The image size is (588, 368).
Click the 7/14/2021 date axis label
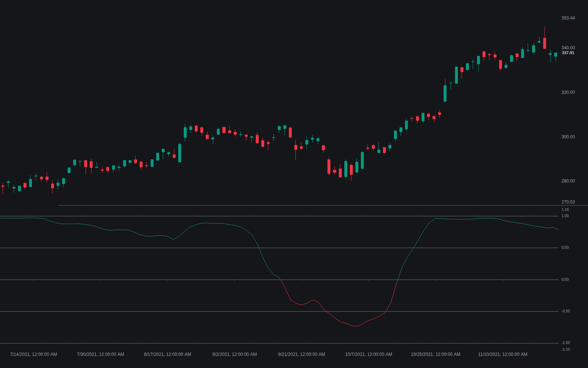33,354
